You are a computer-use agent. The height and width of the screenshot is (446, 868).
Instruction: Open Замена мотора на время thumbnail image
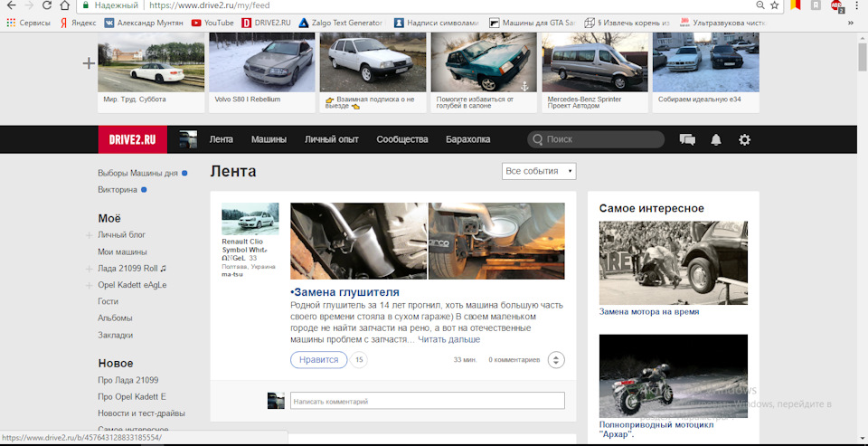(x=673, y=262)
